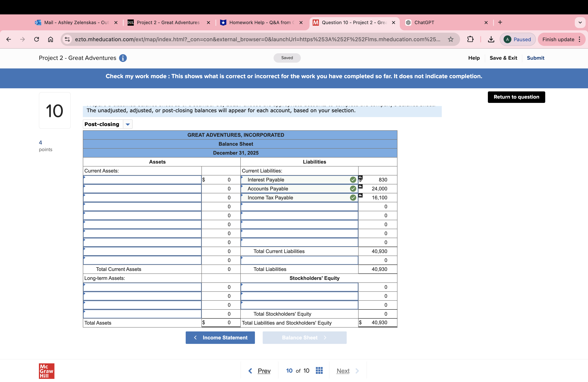View site information icon in address bar

click(67, 39)
